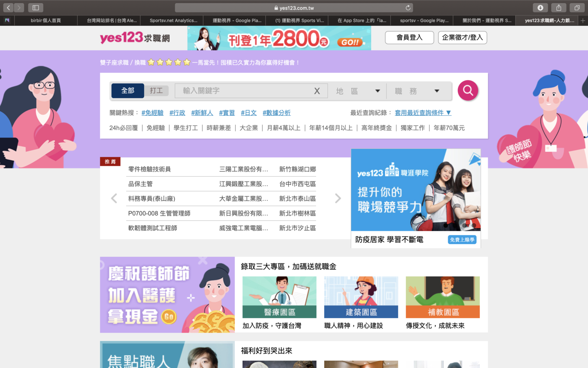Open the 地區 region dropdown
This screenshot has height=368, width=588.
357,91
